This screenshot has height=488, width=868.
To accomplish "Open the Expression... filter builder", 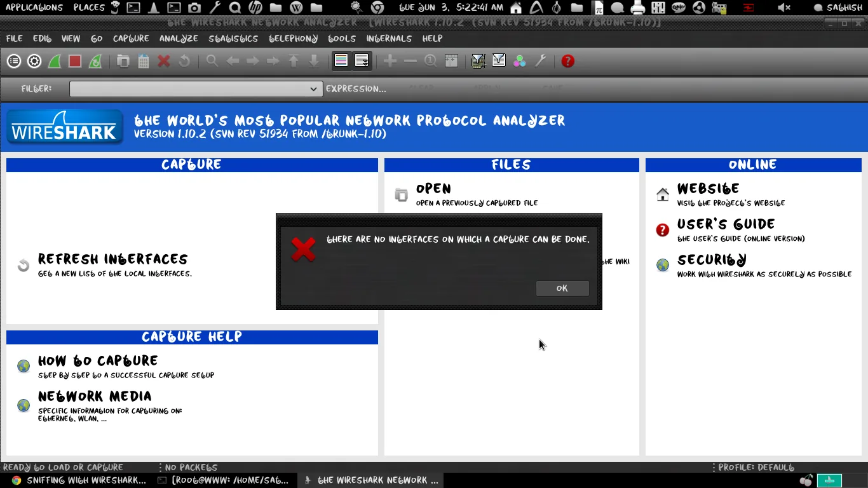I will pos(356,89).
